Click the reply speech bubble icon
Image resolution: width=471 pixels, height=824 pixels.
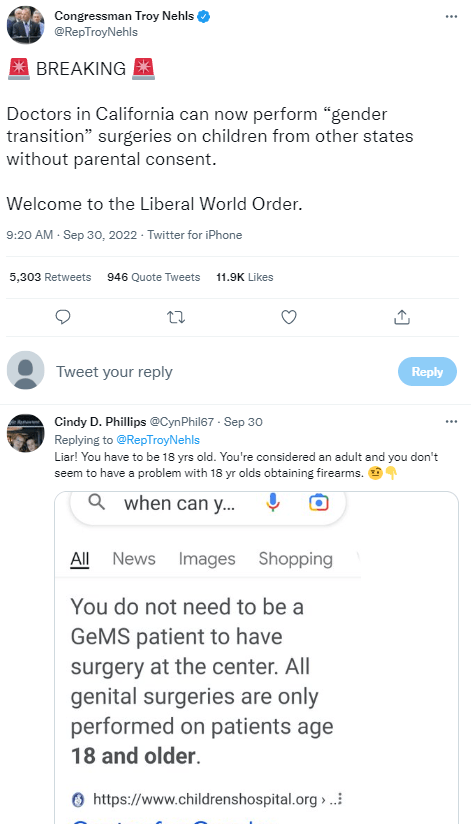click(63, 317)
